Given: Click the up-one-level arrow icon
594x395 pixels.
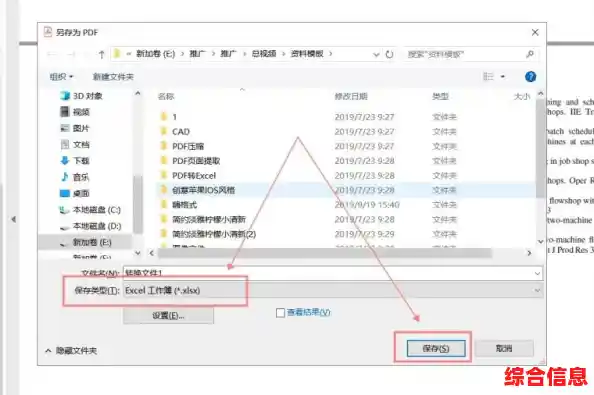Looking at the screenshot, I should (x=101, y=55).
